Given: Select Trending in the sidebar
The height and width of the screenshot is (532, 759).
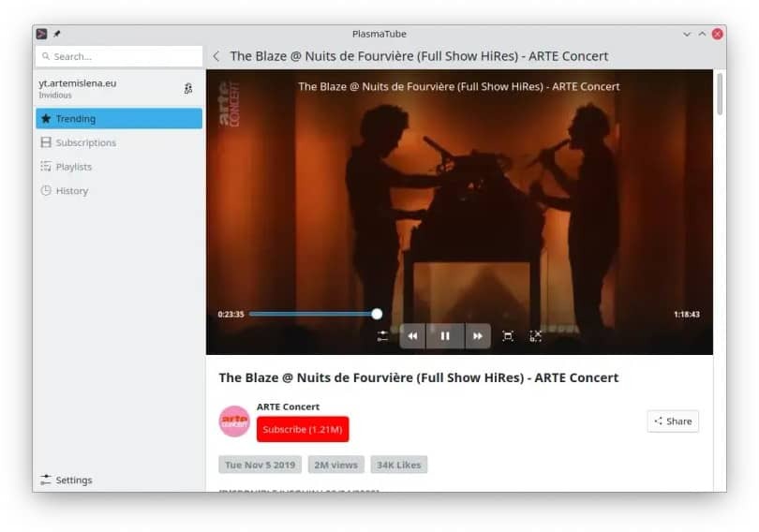Looking at the screenshot, I should click(119, 119).
